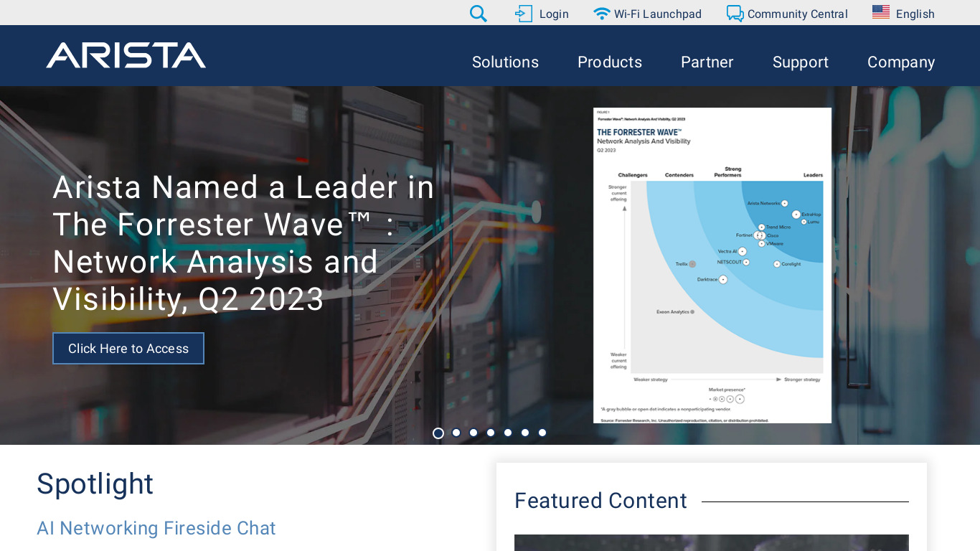Select the second carousel slide dot
This screenshot has width=980, height=551.
[456, 433]
